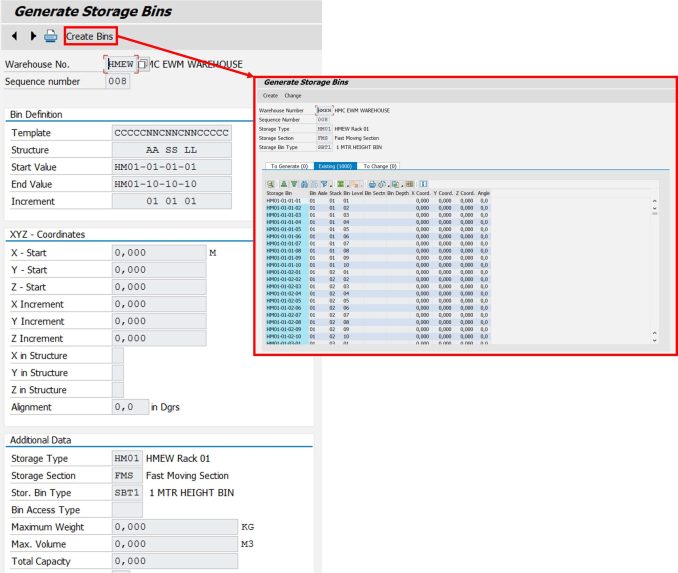Image resolution: width=678 pixels, height=573 pixels.
Task: Click the X in Structure box
Action: pyautogui.click(x=118, y=356)
